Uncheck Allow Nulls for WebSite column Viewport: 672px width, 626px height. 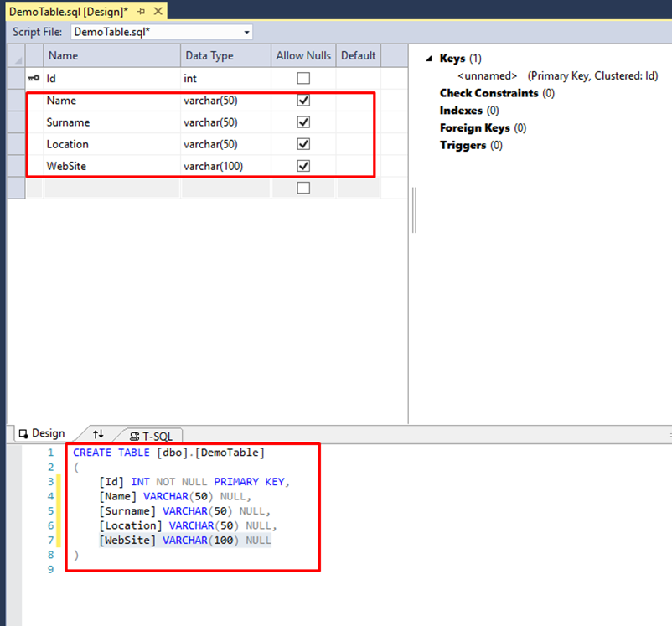(303, 166)
